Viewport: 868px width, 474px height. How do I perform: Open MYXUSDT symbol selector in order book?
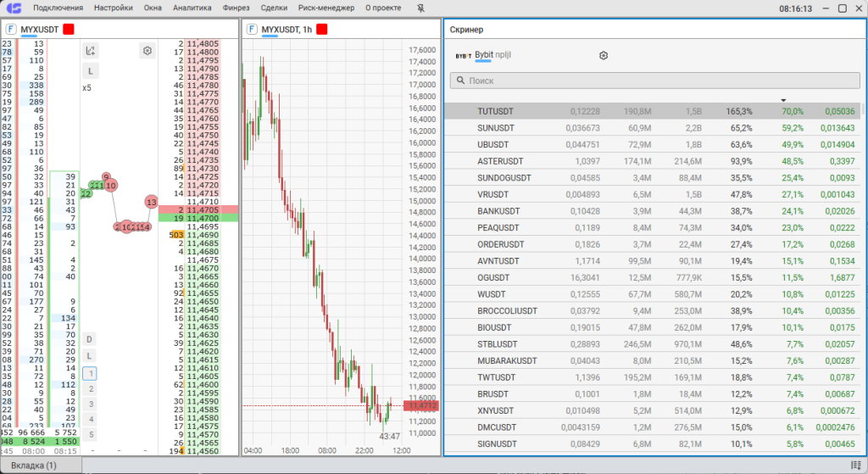pyautogui.click(x=40, y=29)
